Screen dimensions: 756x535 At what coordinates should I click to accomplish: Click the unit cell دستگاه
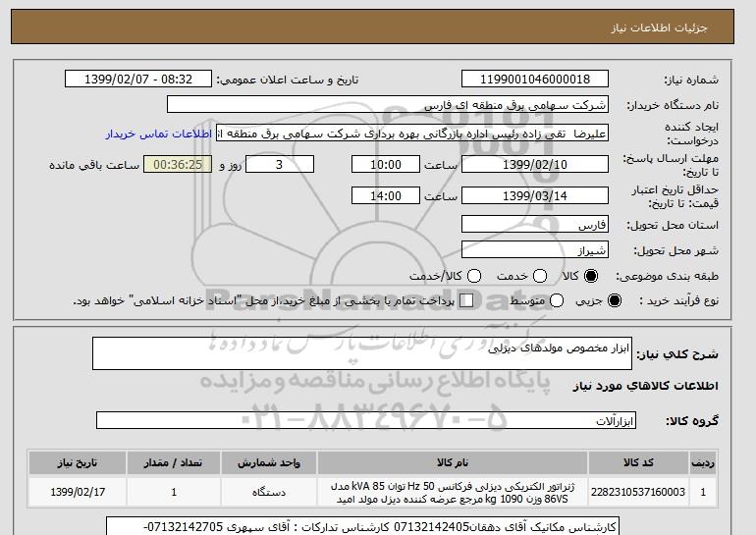[269, 492]
